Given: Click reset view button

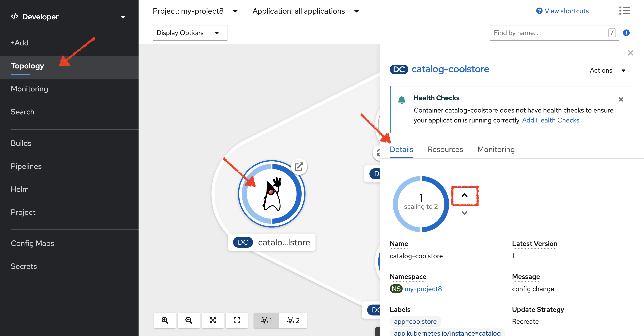Looking at the screenshot, I should click(x=237, y=320).
